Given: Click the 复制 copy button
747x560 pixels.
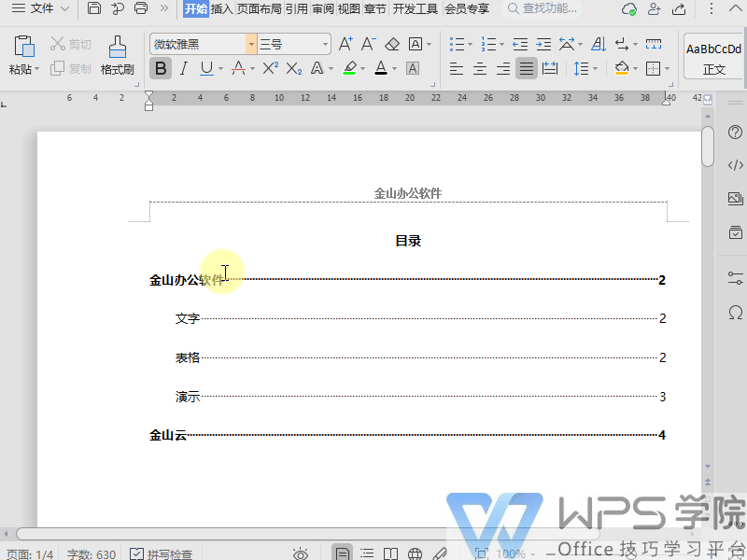Looking at the screenshot, I should click(x=71, y=68).
